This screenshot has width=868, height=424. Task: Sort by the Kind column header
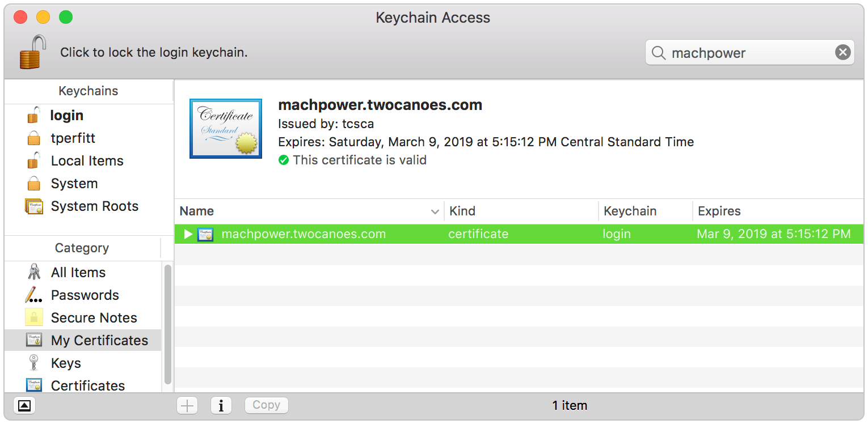point(521,211)
